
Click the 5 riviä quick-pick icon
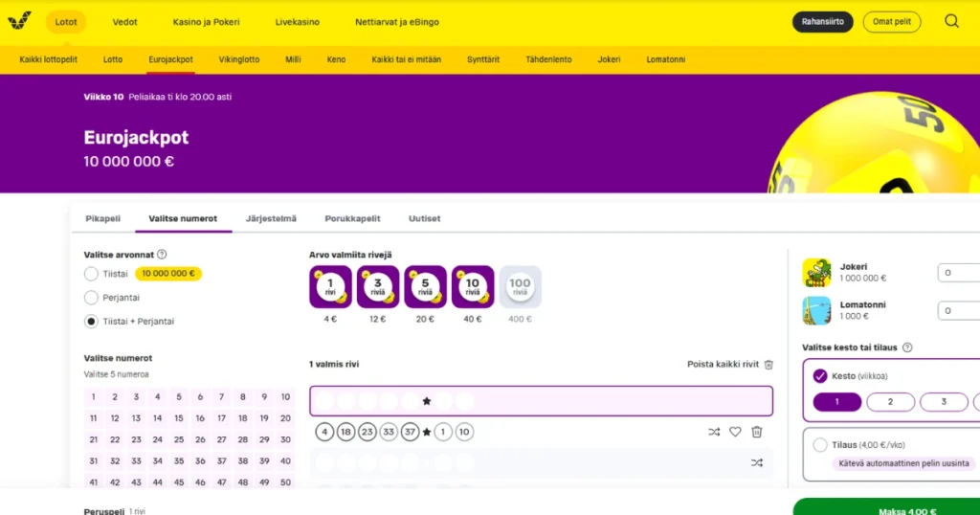(x=425, y=286)
